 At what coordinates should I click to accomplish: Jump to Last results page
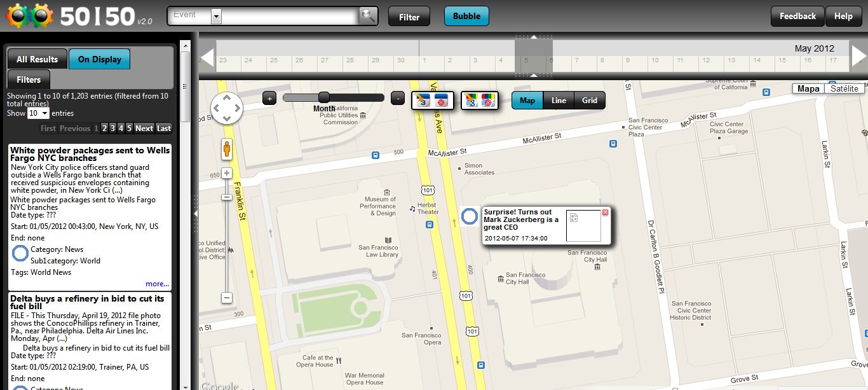point(164,128)
